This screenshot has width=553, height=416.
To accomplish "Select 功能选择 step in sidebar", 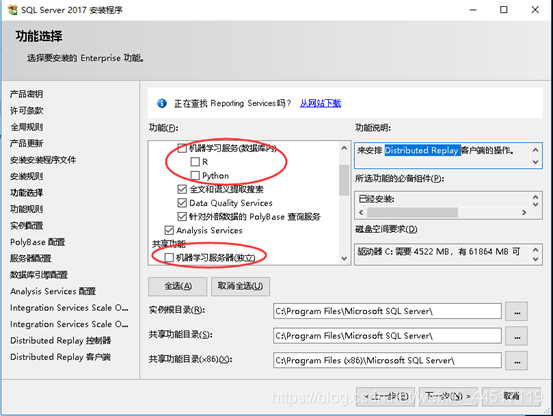I will (27, 192).
